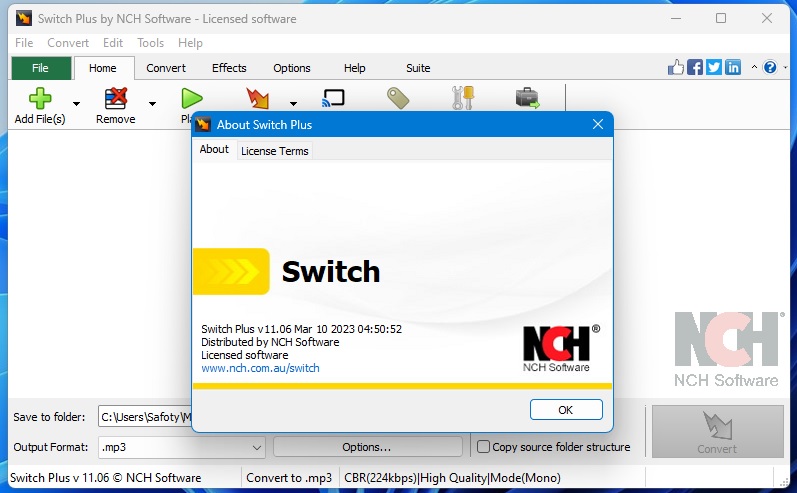Open the Output Format .mp3 dropdown
The height and width of the screenshot is (493, 797).
181,447
